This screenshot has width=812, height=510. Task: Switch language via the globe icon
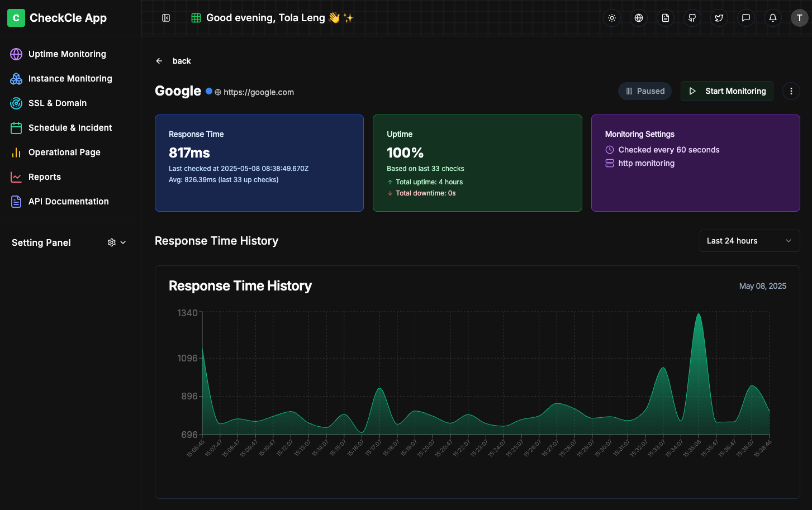coord(638,17)
